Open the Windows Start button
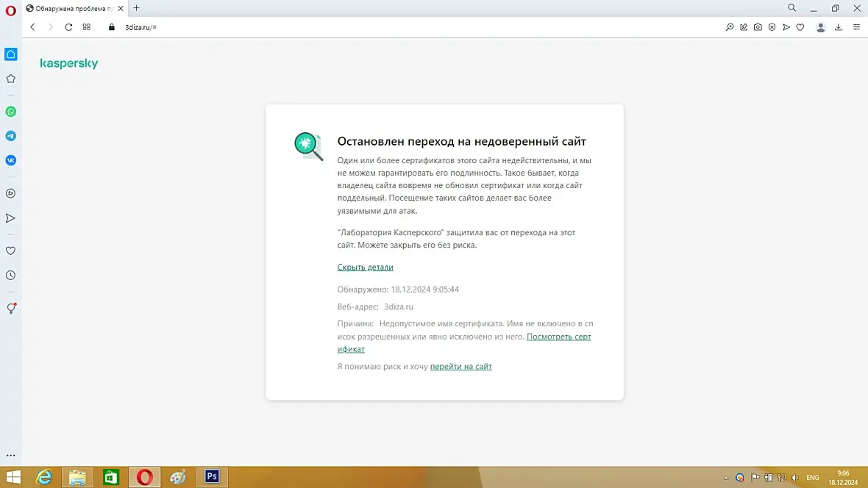 [x=13, y=477]
